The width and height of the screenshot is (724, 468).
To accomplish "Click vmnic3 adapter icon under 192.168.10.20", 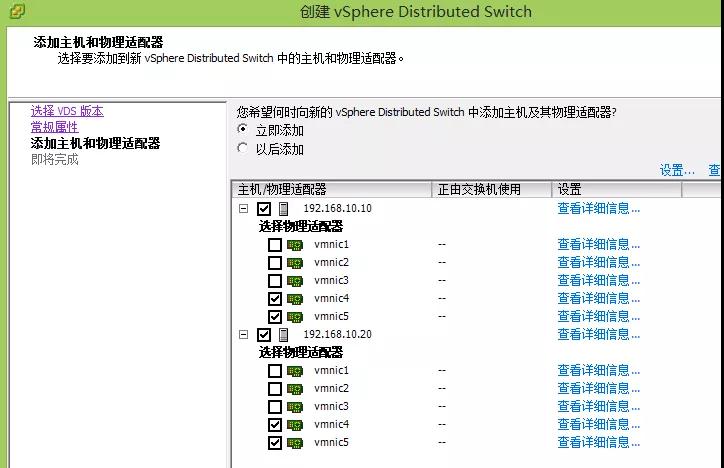I will click(295, 407).
